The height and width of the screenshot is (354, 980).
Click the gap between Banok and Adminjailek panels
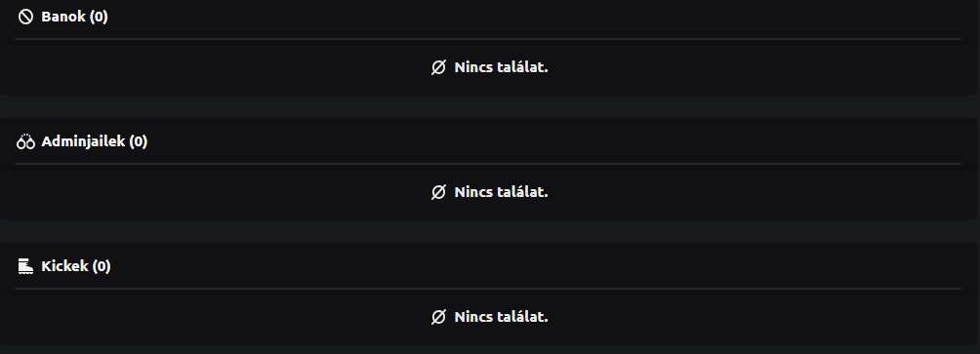click(x=490, y=106)
